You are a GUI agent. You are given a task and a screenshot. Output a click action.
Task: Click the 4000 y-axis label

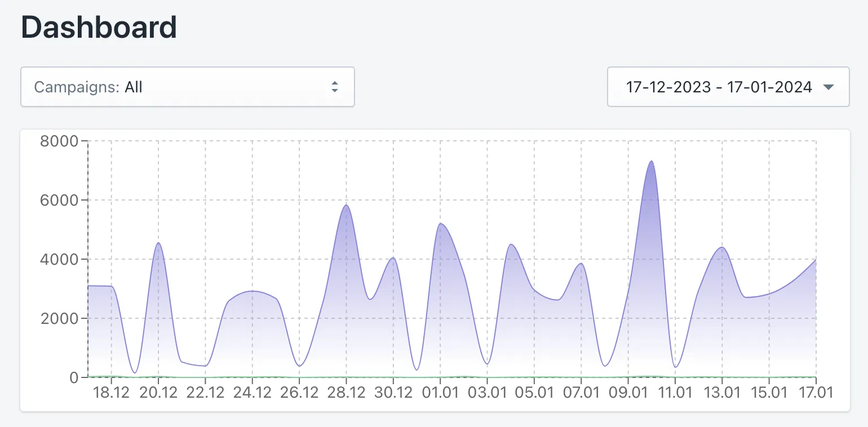pyautogui.click(x=59, y=259)
